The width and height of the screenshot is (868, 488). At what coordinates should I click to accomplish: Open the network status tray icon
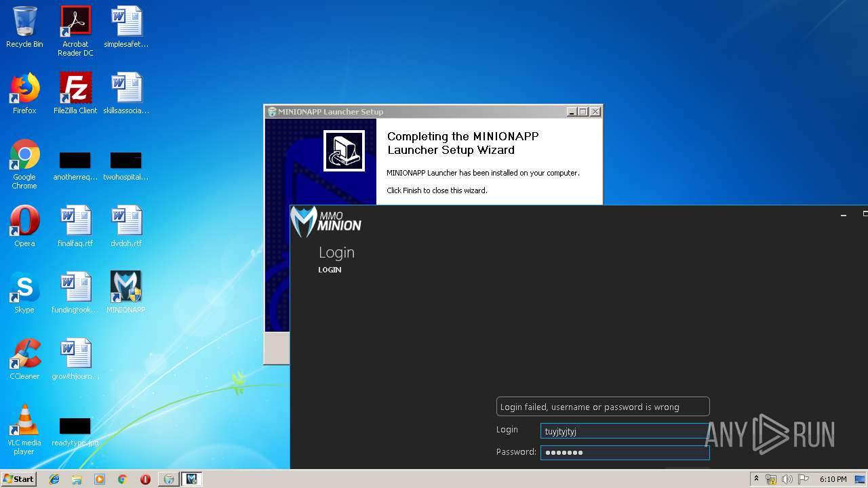click(771, 479)
